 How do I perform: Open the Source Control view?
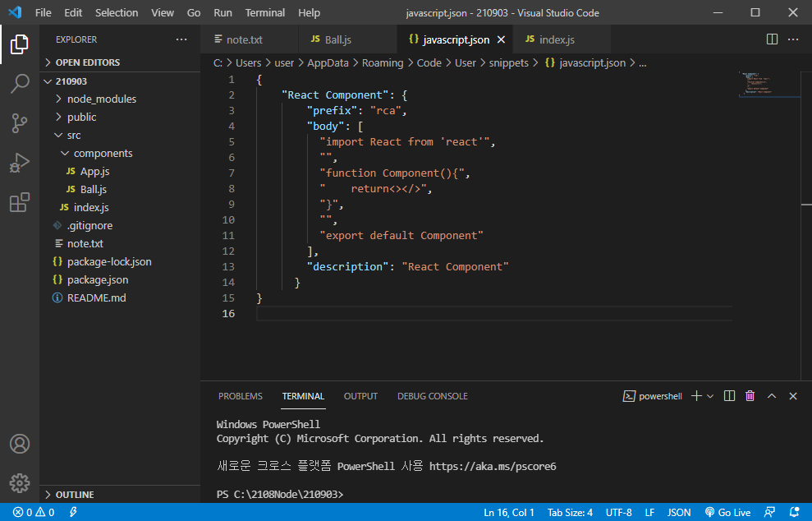click(19, 123)
